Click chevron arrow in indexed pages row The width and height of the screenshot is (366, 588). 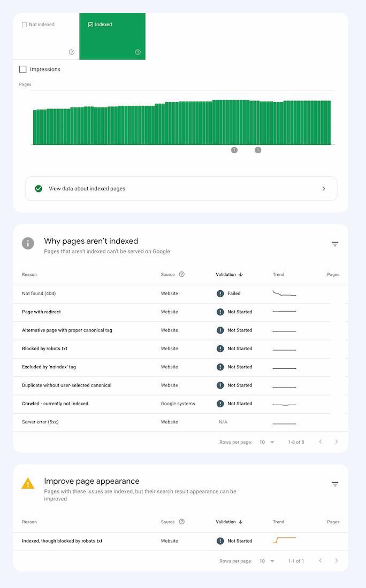pos(324,189)
